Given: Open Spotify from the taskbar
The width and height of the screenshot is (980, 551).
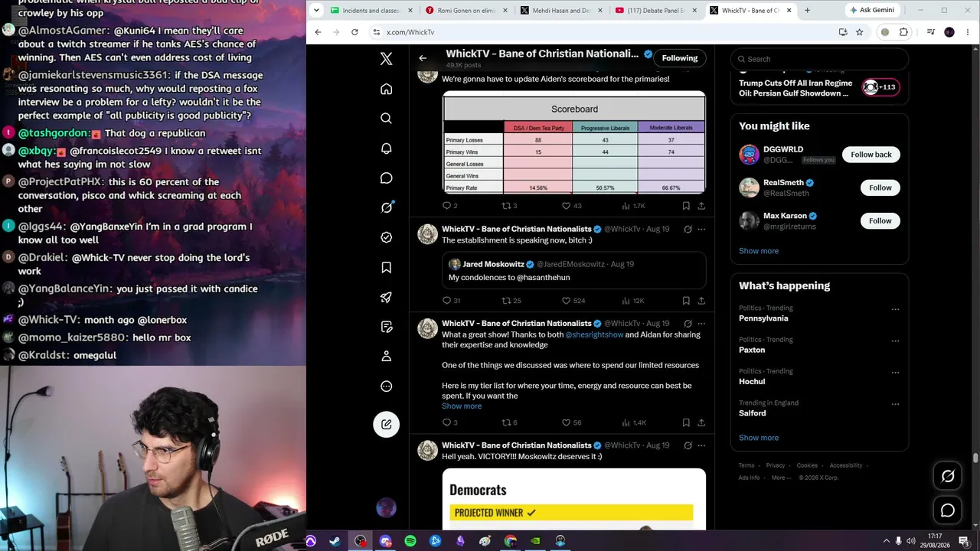Looking at the screenshot, I should (x=410, y=541).
